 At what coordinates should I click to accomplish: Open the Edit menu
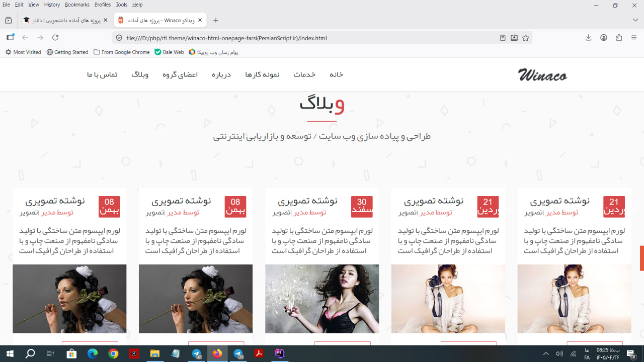pos(19,5)
